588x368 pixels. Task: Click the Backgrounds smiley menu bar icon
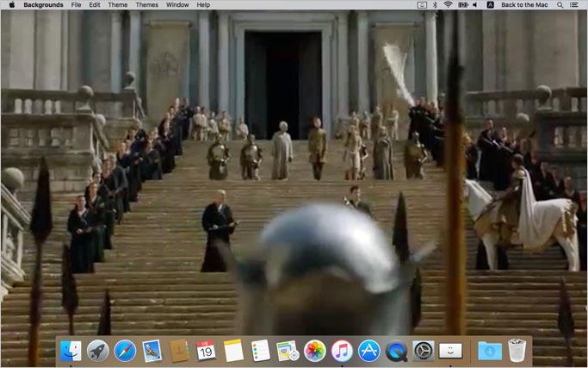422,5
